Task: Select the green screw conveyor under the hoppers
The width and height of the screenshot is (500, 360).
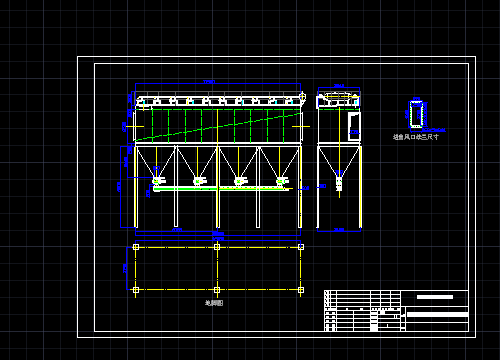Action: click(x=221, y=189)
